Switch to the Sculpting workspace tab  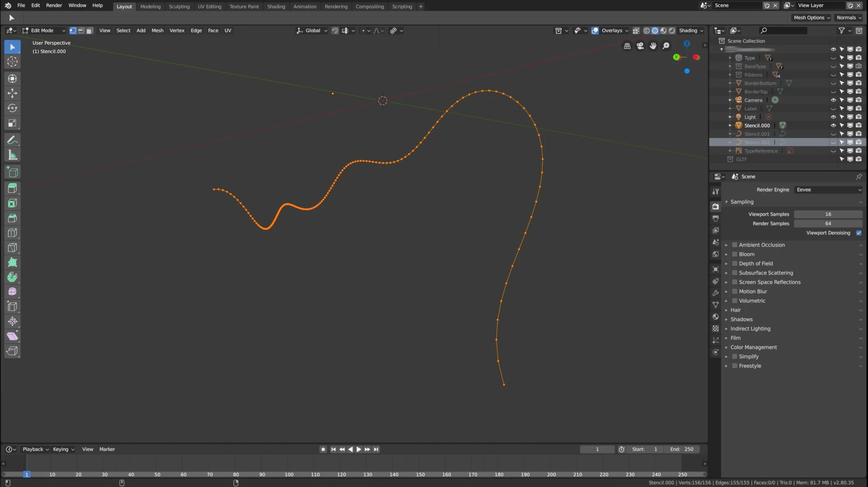(x=179, y=6)
